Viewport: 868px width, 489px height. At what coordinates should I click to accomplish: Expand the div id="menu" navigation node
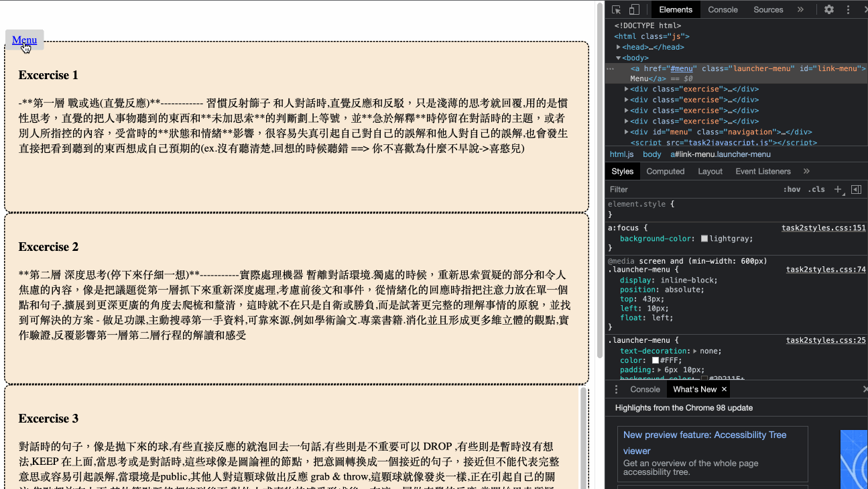pos(627,132)
